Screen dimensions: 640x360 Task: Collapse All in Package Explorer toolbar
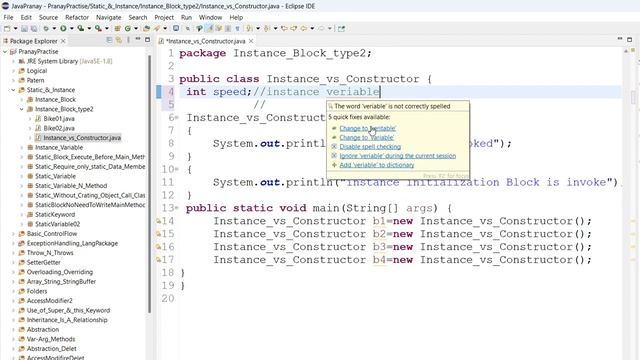109,40
